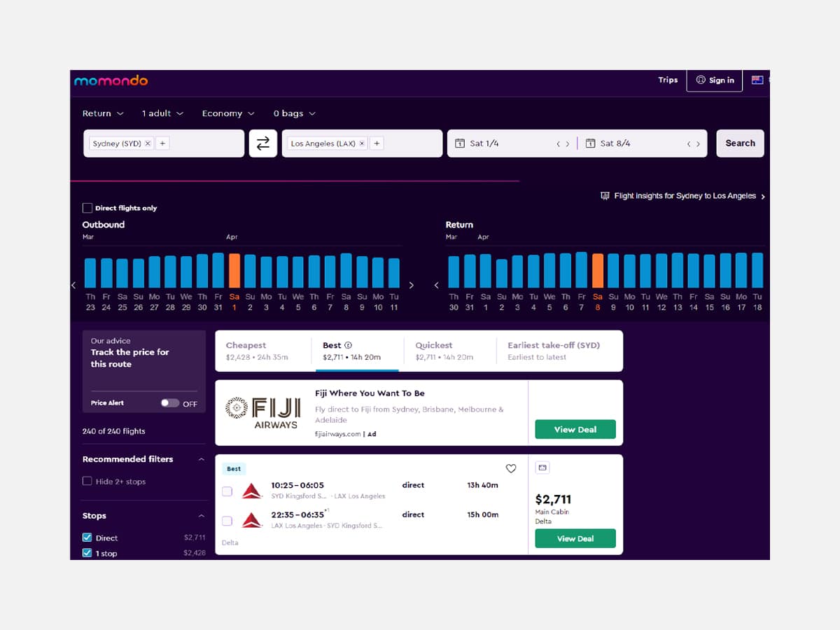Turn on the Price Alert switch
Image resolution: width=840 pixels, height=630 pixels.
170,403
